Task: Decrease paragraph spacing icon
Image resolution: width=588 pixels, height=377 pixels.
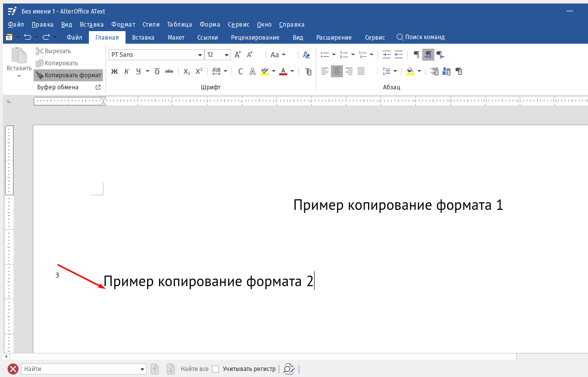Action: pos(446,71)
